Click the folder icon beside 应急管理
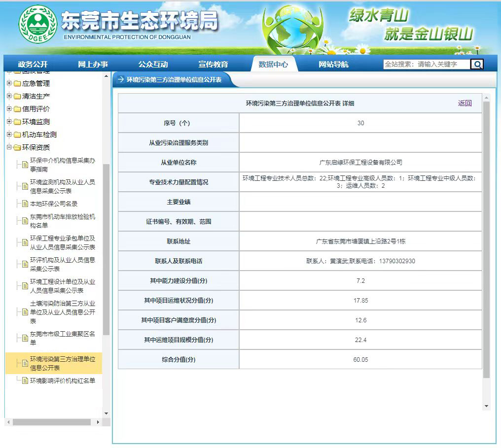Screen dimensions: 501x448 click(17, 84)
